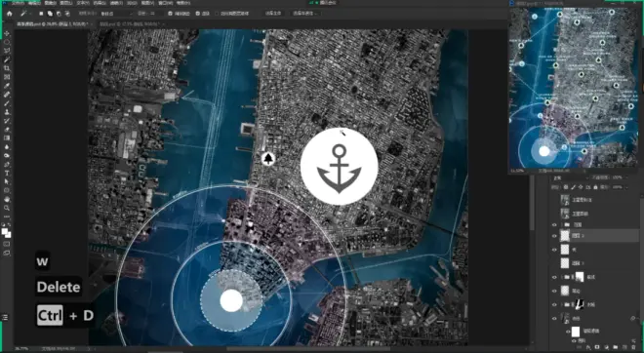The image size is (644, 353).
Task: Select the Brush tool
Action: click(7, 103)
